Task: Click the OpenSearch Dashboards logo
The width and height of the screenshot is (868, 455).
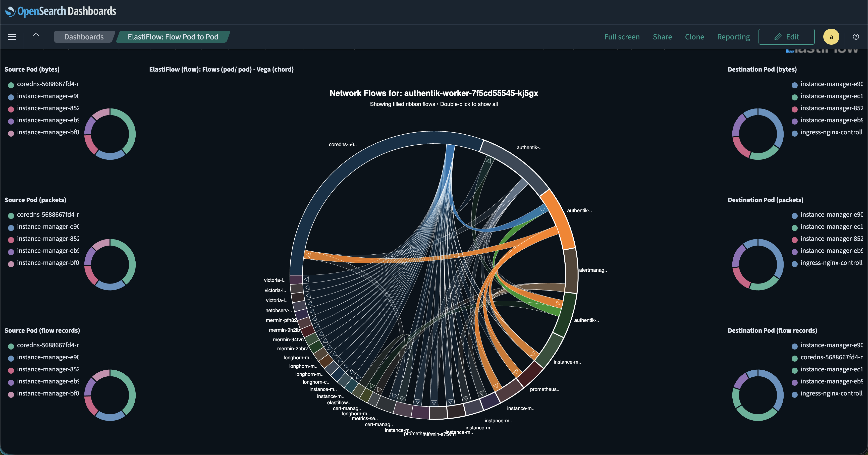Action: pyautogui.click(x=61, y=11)
